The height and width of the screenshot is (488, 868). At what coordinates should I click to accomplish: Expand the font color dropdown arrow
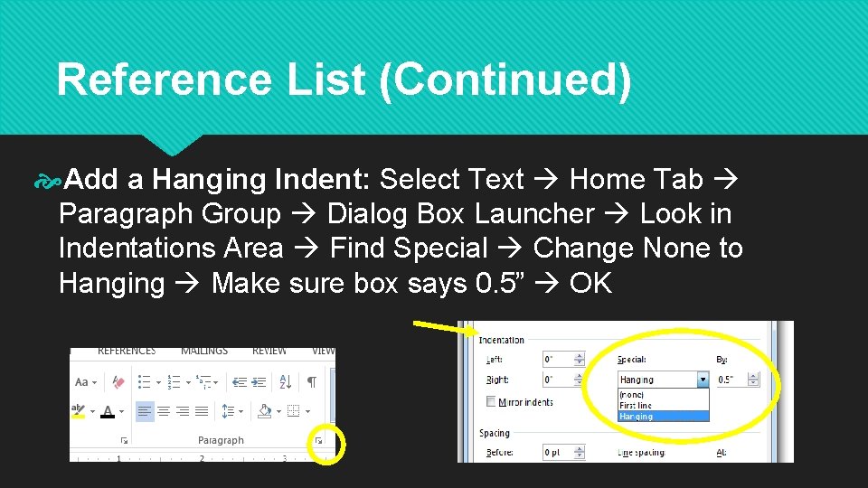122,412
